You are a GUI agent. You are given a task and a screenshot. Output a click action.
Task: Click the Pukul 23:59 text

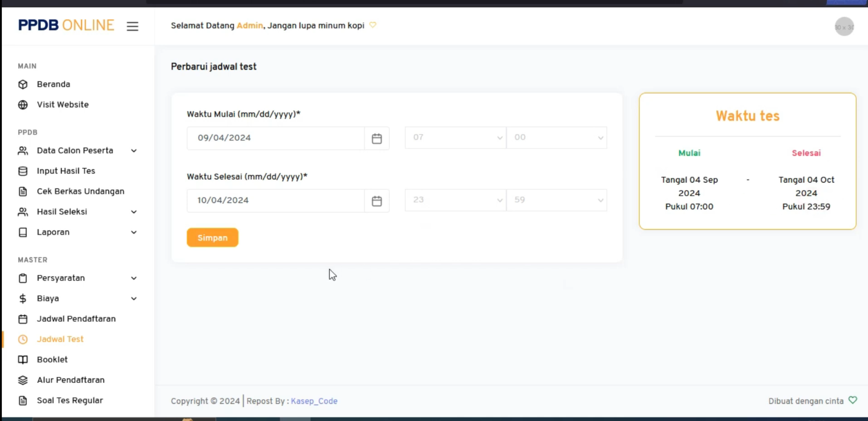pos(806,207)
